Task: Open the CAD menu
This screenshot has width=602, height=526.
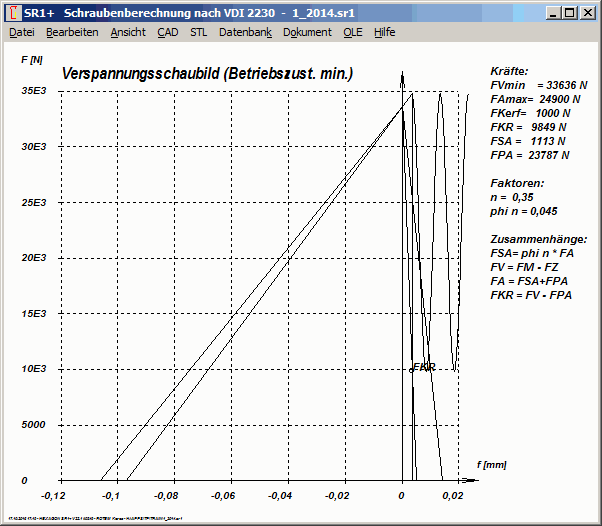Action: tap(168, 32)
